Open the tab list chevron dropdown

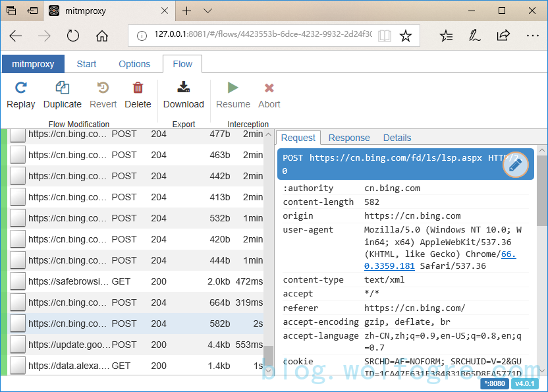[x=208, y=11]
